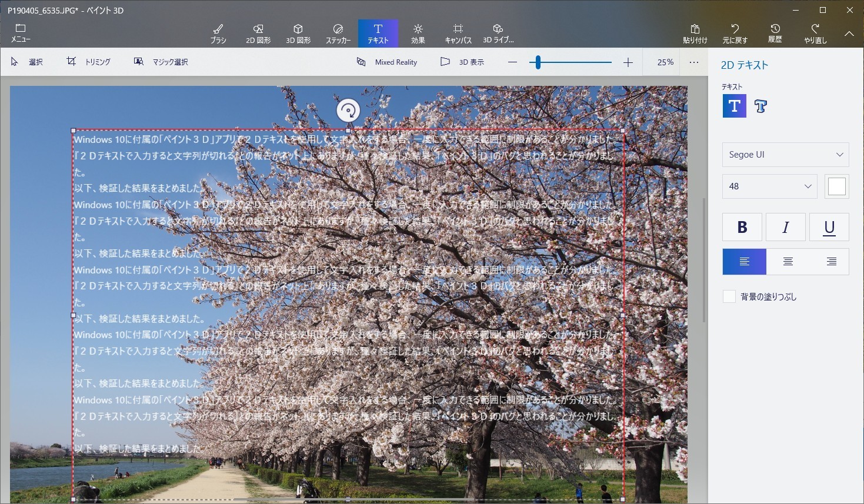Open the 履歴 history panel
This screenshot has width=864, height=504.
pos(775,34)
